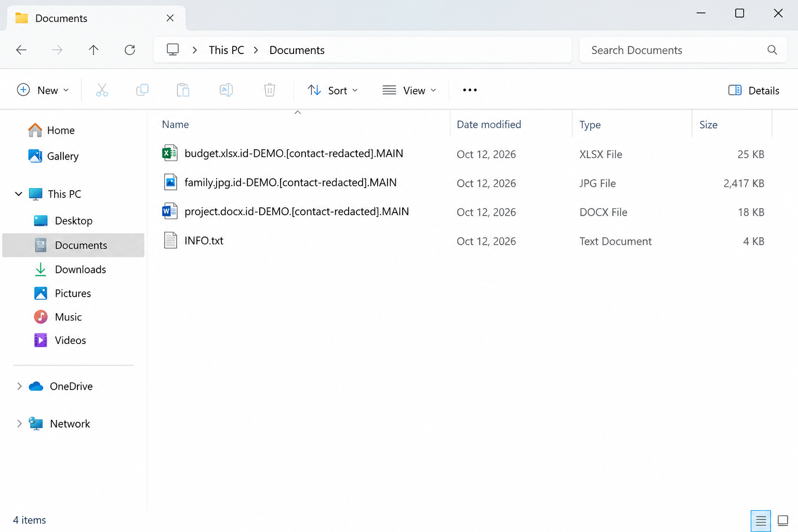Open Gallery in the navigation pane
The height and width of the screenshot is (532, 798).
pos(54,156)
